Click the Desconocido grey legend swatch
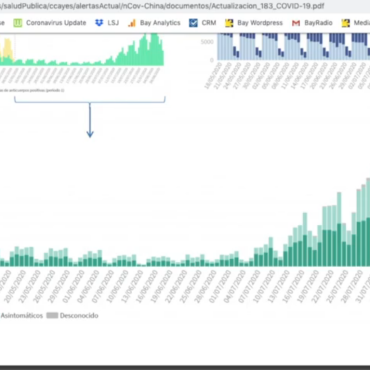The image size is (370, 370). 52,315
